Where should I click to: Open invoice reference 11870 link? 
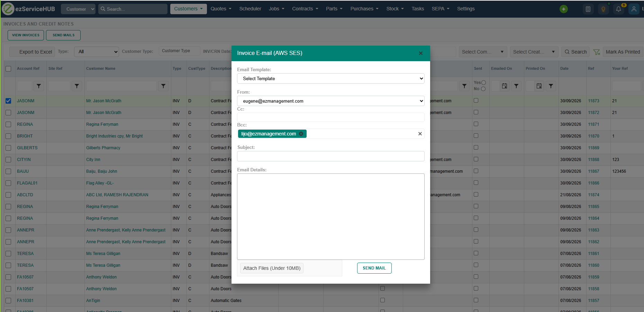pos(594,136)
